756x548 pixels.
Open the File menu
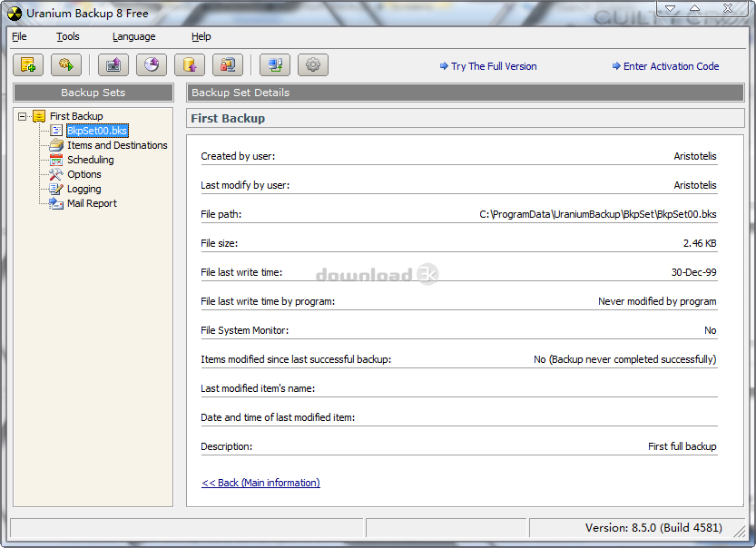[x=19, y=36]
